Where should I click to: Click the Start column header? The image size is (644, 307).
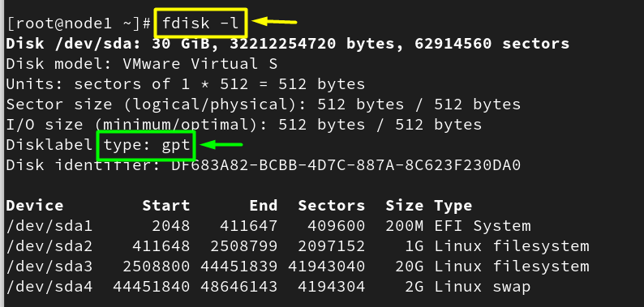(x=166, y=206)
